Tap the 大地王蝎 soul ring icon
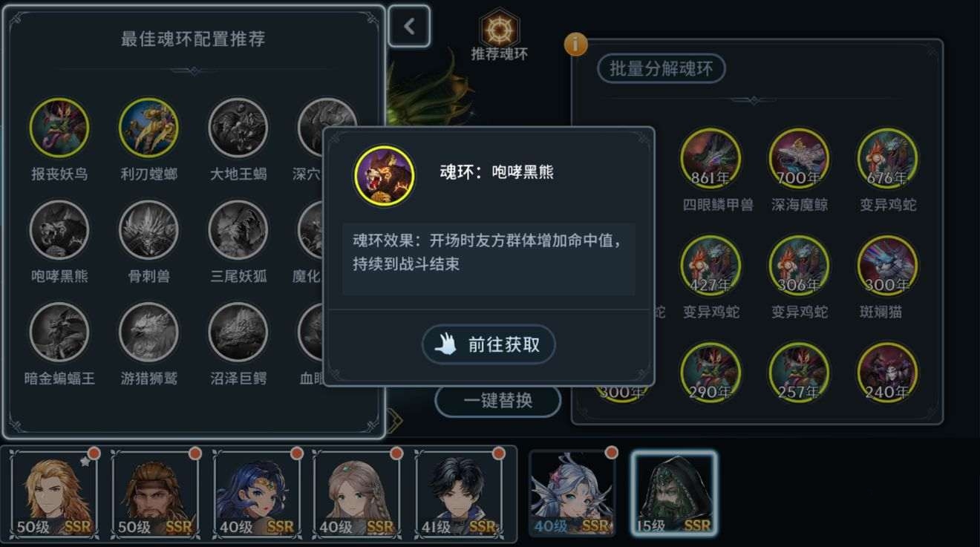Viewport: 980px width, 547px height. pyautogui.click(x=238, y=128)
